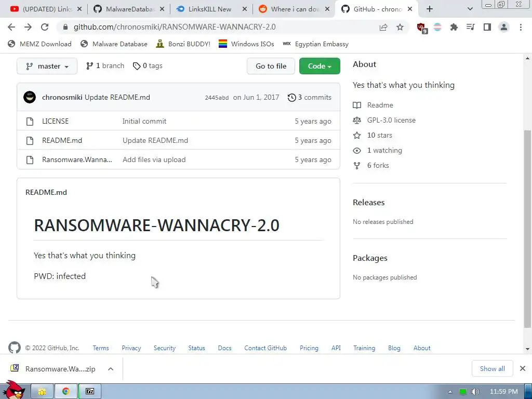This screenshot has height=399, width=532.
Task: Open the README.md file link
Action: click(62, 140)
